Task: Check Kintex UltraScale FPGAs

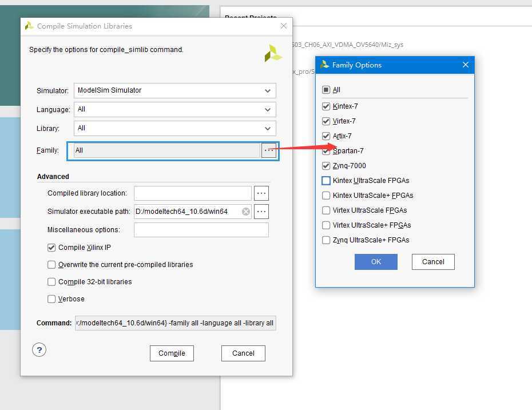Action: click(325, 181)
